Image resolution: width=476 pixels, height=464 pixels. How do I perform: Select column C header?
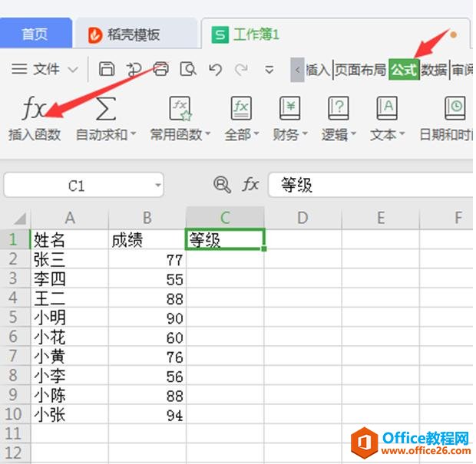click(225, 218)
